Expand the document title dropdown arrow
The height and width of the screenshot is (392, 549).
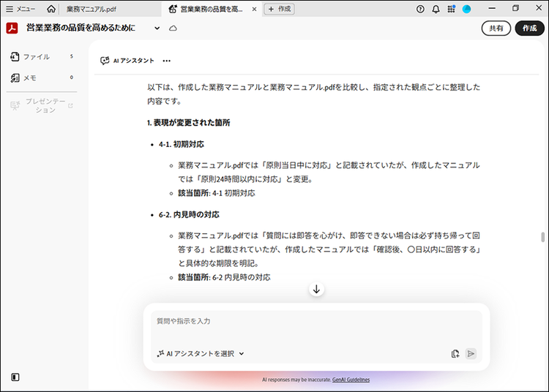point(157,28)
